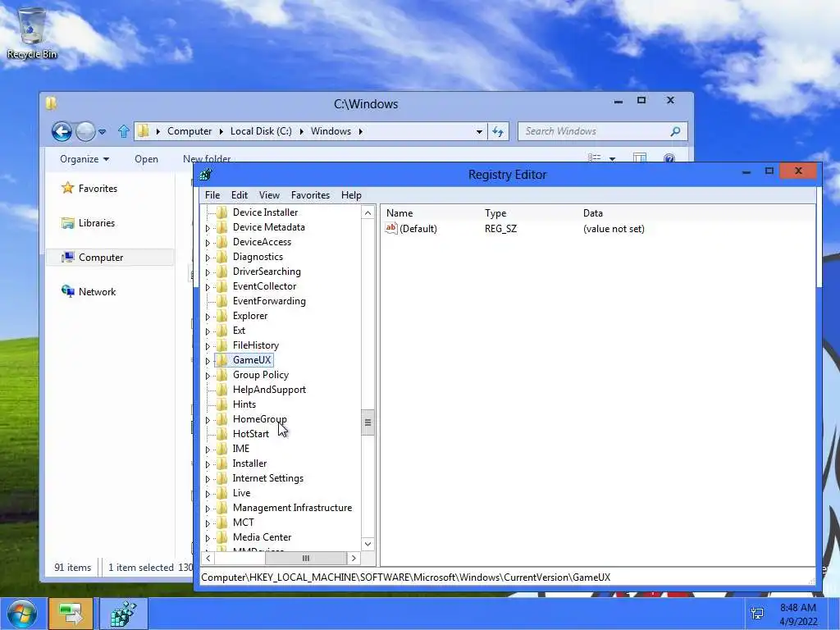Expand the DeviceAccess key
The width and height of the screenshot is (840, 630).
point(208,243)
